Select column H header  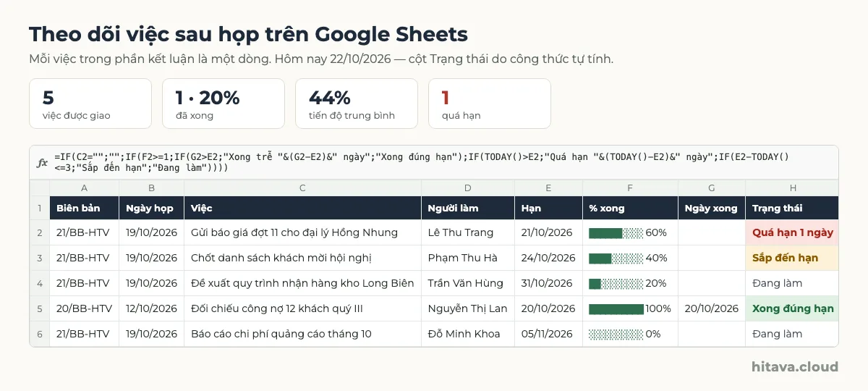pos(792,188)
